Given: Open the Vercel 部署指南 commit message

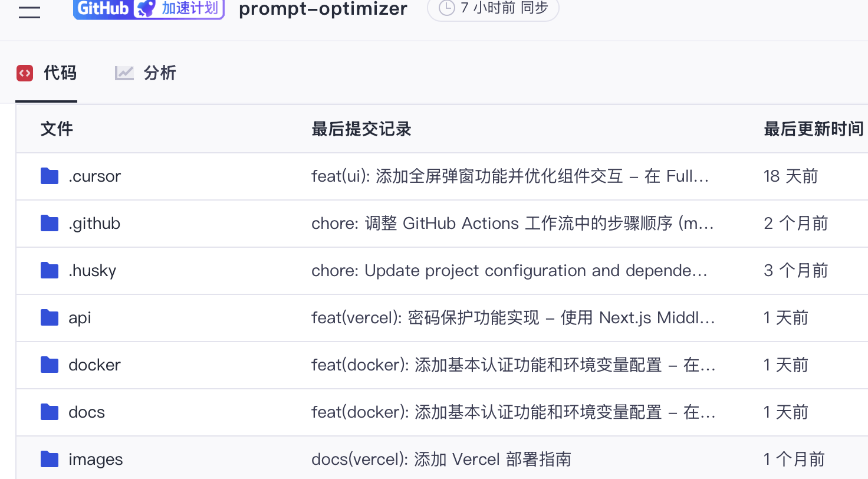Looking at the screenshot, I should 441,458.
